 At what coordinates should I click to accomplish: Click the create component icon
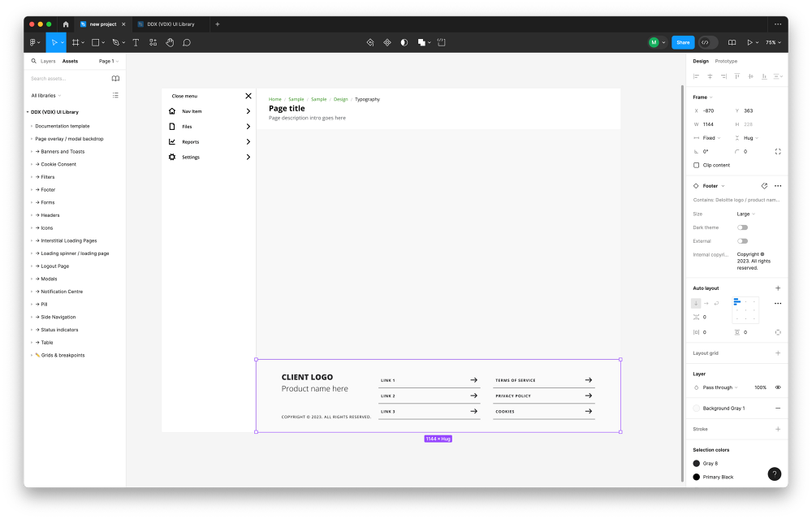pos(387,42)
